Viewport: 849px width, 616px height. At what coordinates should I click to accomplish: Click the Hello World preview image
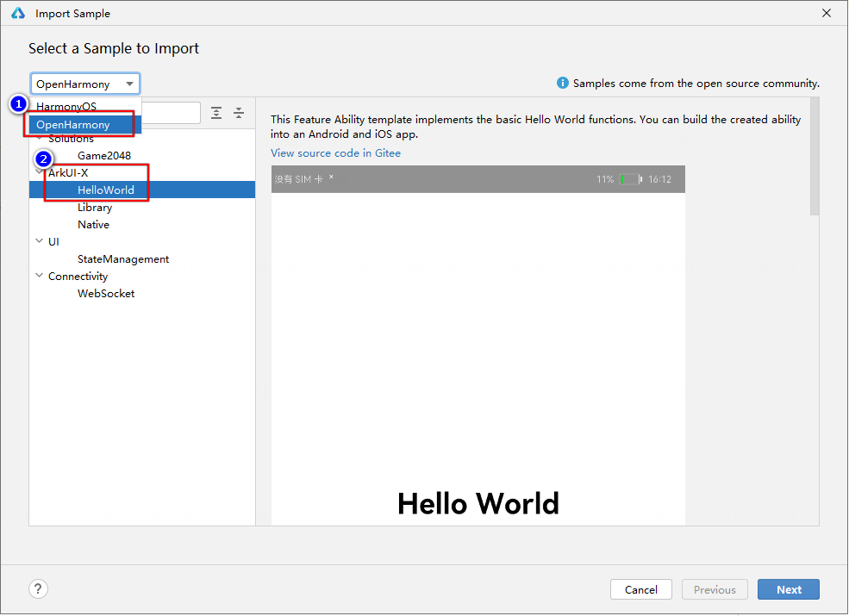click(x=478, y=345)
